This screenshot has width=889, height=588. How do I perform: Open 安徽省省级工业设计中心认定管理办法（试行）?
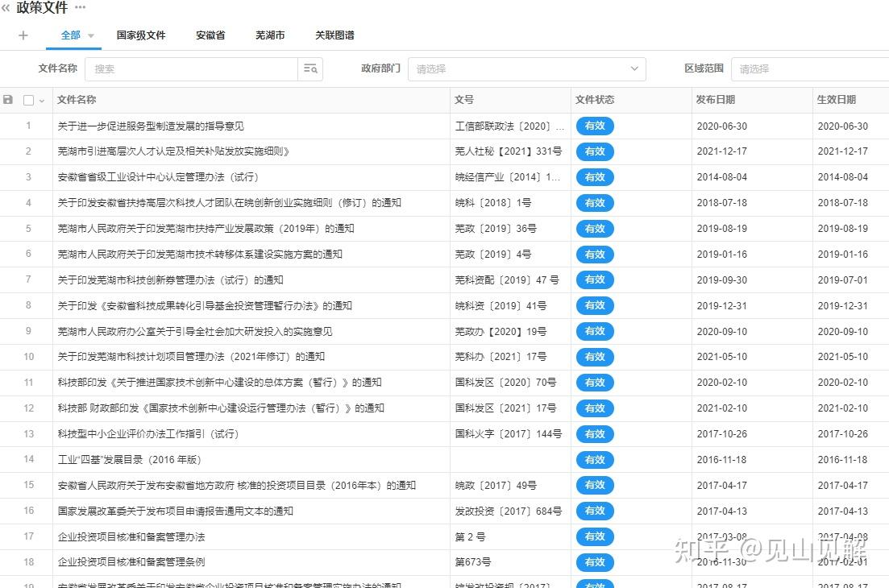click(158, 176)
